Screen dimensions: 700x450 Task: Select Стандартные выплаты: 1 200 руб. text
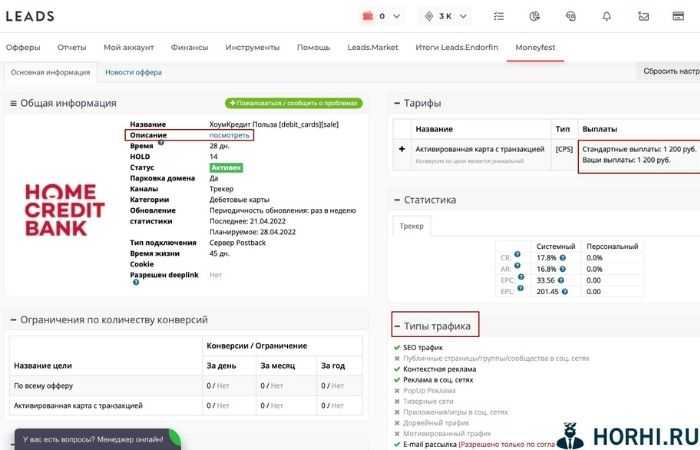tap(639, 149)
